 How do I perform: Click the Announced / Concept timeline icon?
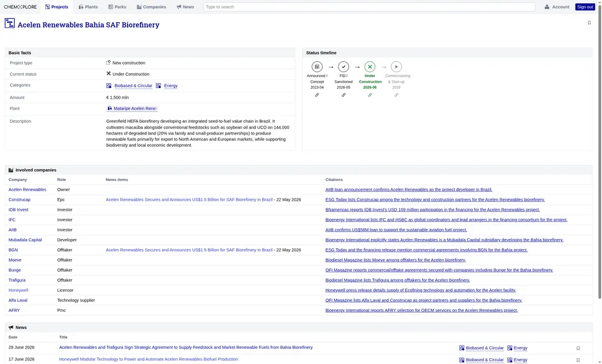pyautogui.click(x=317, y=67)
